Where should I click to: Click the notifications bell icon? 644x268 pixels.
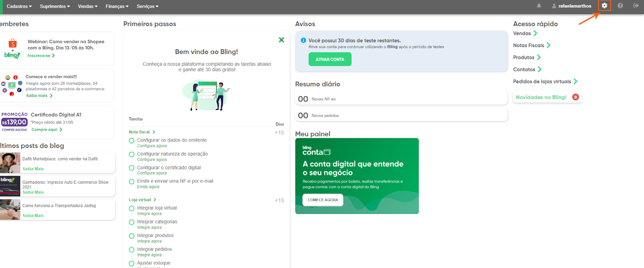(539, 6)
